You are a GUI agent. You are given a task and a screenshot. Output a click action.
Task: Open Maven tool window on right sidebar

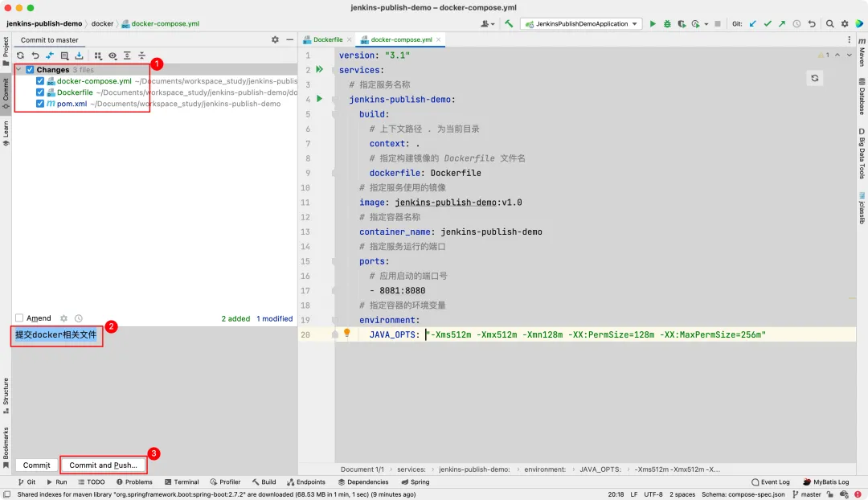[862, 52]
